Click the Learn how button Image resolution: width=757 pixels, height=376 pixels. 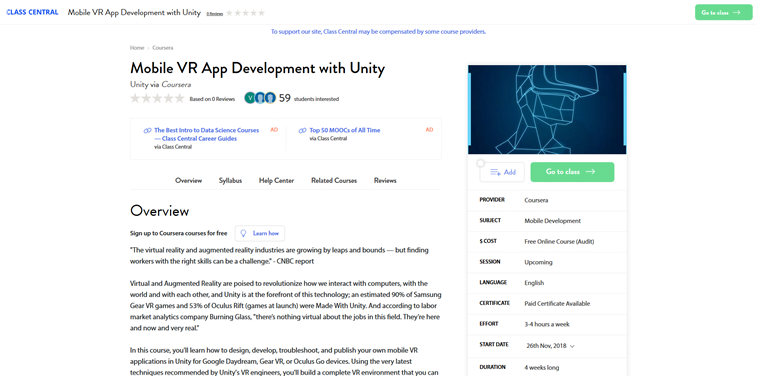(260, 233)
